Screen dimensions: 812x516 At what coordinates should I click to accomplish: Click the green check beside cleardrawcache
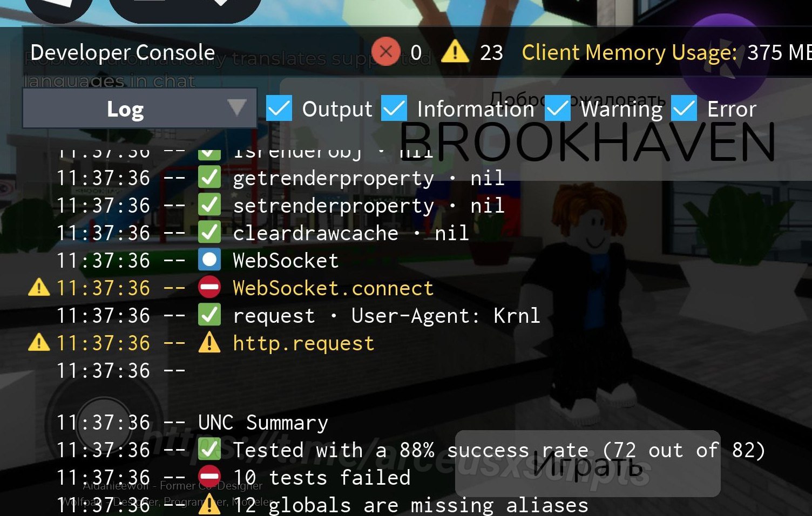[209, 233]
